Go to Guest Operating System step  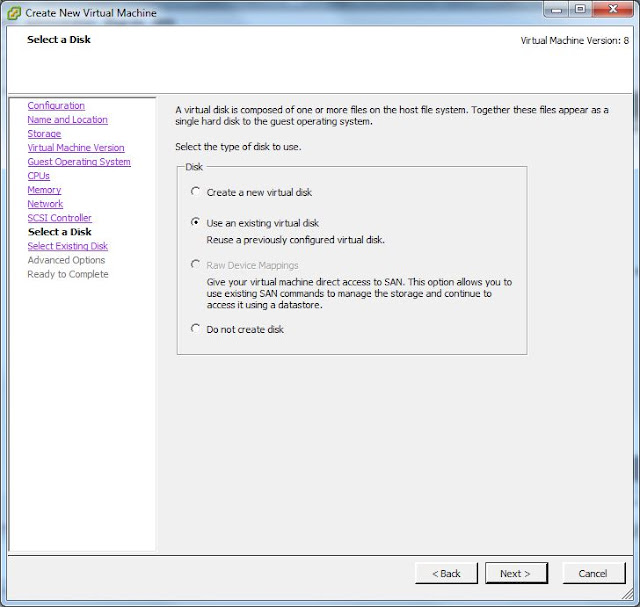(x=79, y=162)
